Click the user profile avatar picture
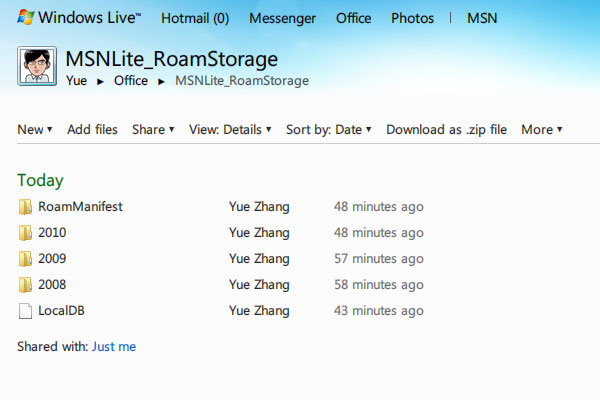This screenshot has width=600, height=400. 37,67
